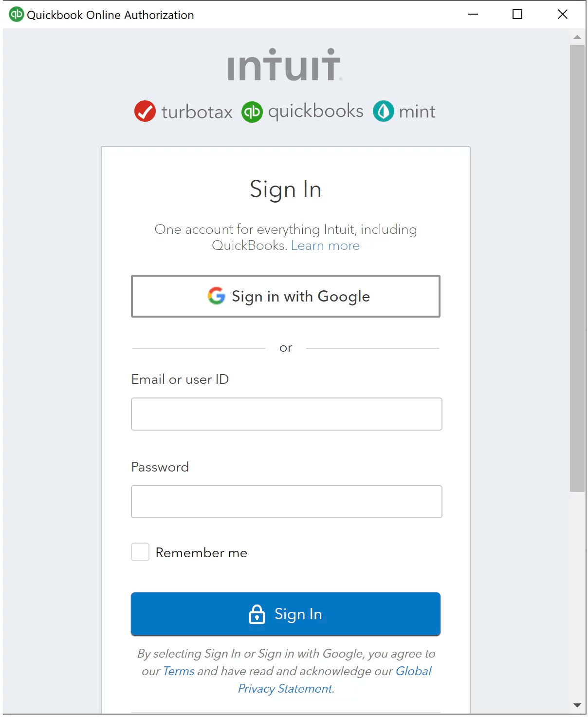The height and width of the screenshot is (718, 588).
Task: Click the green QuickBooks circle icon
Action: tap(252, 112)
